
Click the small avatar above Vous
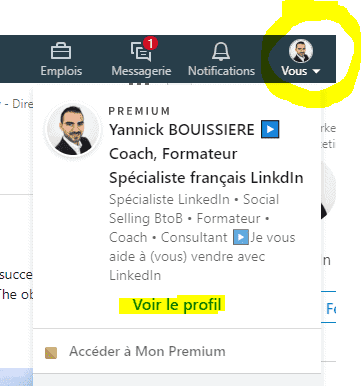tap(301, 51)
